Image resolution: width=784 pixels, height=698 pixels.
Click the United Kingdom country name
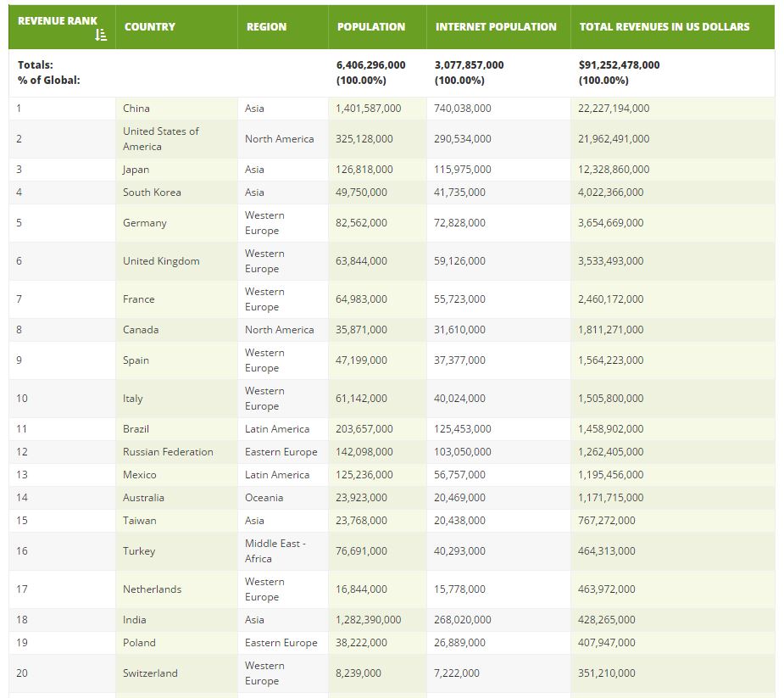point(161,260)
